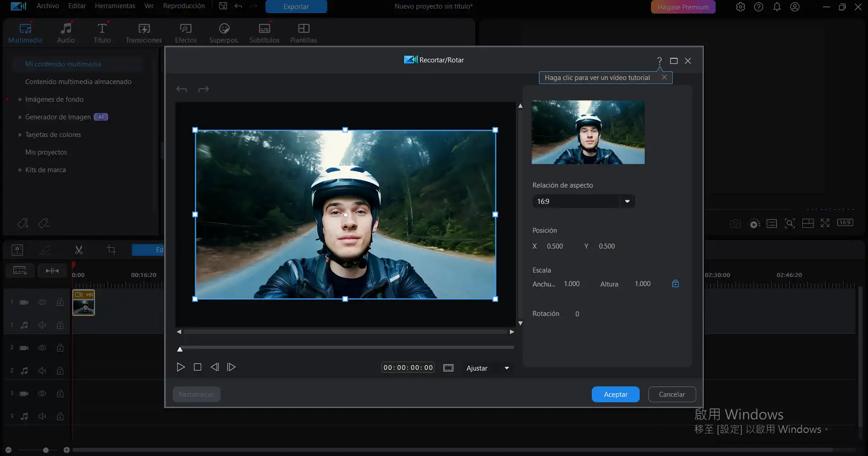Click the redo arrow in Recortar/Rotar dialog
Image resolution: width=868 pixels, height=456 pixels.
203,89
